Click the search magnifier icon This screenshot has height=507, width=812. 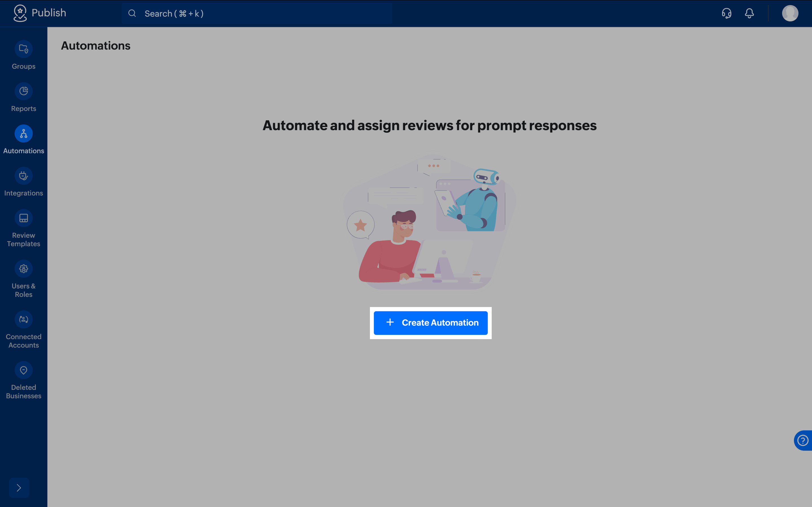(132, 14)
